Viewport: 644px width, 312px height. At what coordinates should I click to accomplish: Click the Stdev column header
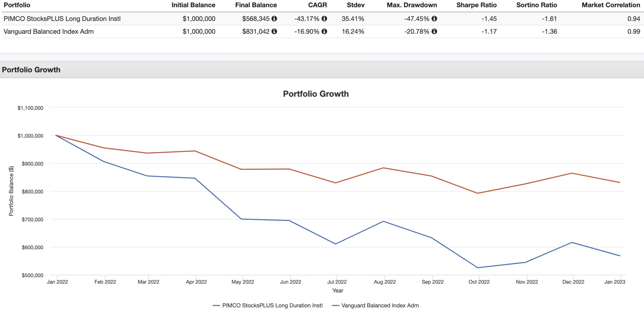pyautogui.click(x=355, y=5)
